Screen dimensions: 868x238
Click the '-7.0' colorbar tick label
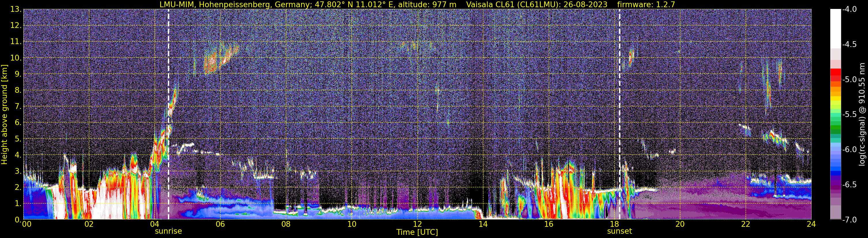(x=849, y=220)
